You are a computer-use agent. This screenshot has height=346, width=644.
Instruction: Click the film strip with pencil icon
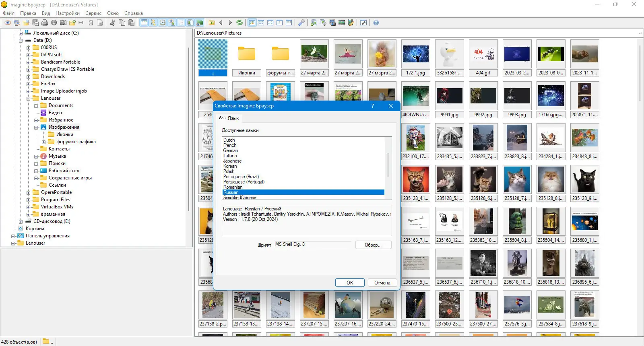[x=351, y=23]
